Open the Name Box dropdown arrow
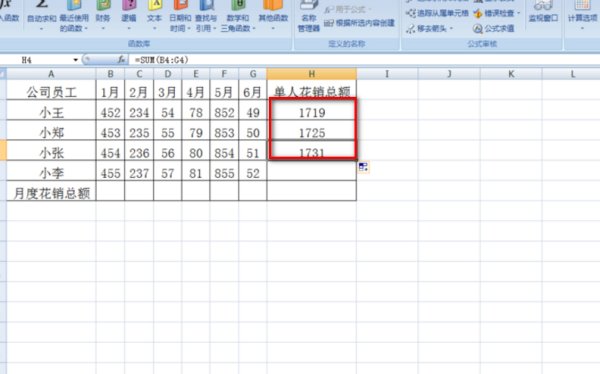This screenshot has height=374, width=600. 75,60
